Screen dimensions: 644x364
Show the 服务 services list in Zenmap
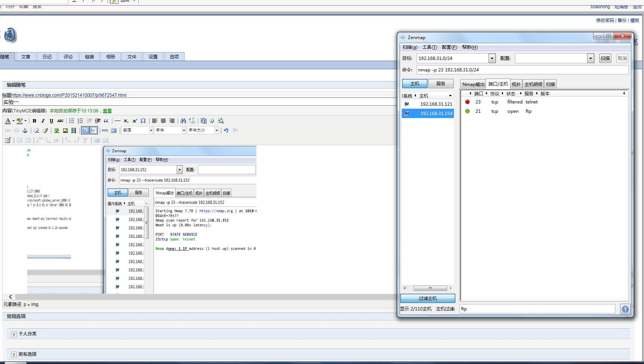coord(441,84)
